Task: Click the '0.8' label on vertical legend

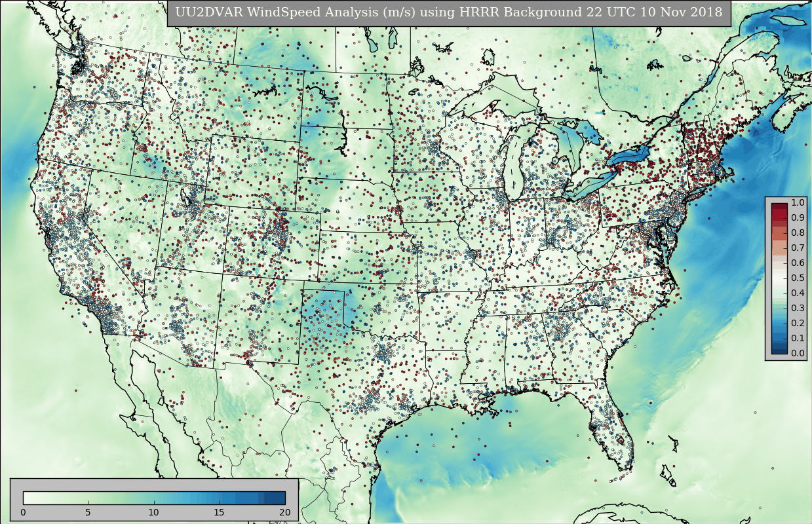Action: pyautogui.click(x=798, y=233)
